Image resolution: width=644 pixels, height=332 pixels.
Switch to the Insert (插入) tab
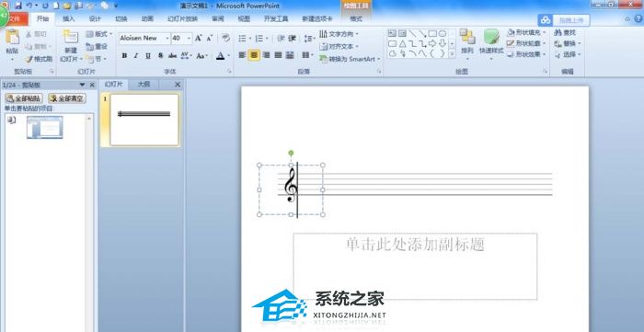coord(69,19)
